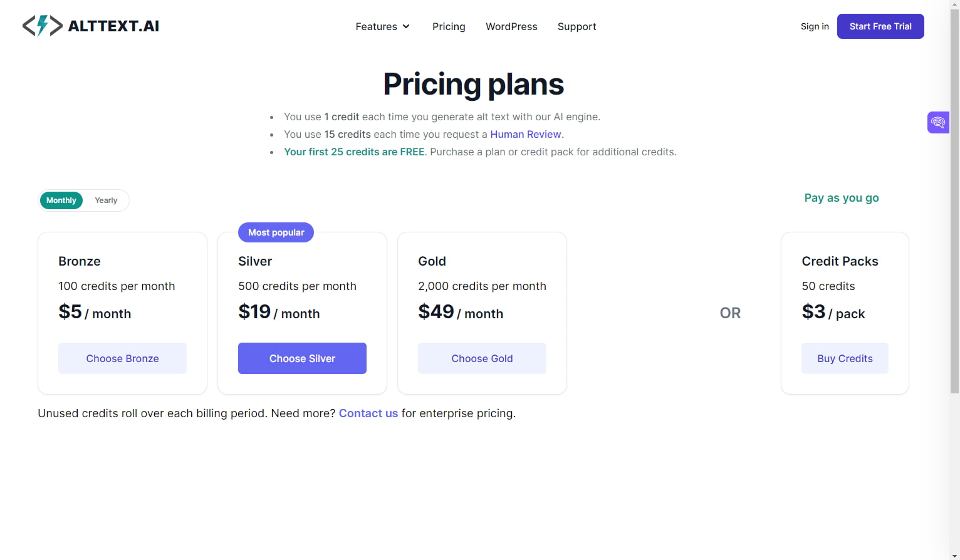Select the Monthly billing toggle

click(x=61, y=200)
